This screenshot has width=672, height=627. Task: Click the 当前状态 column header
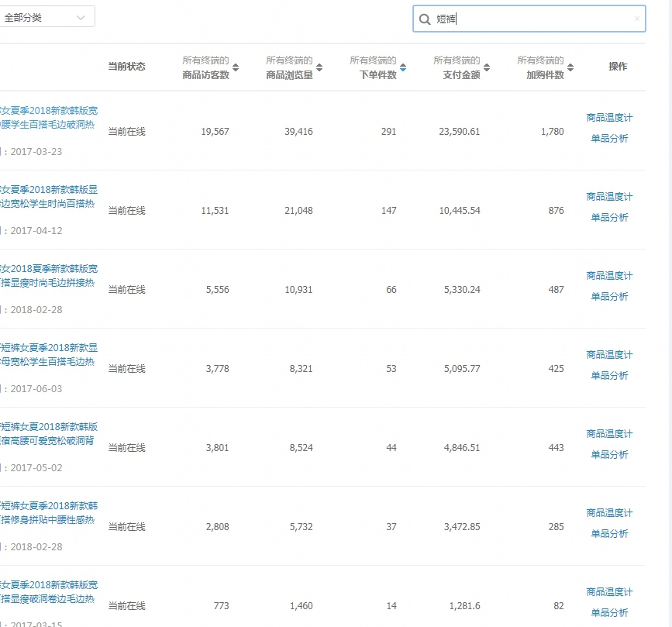click(126, 67)
